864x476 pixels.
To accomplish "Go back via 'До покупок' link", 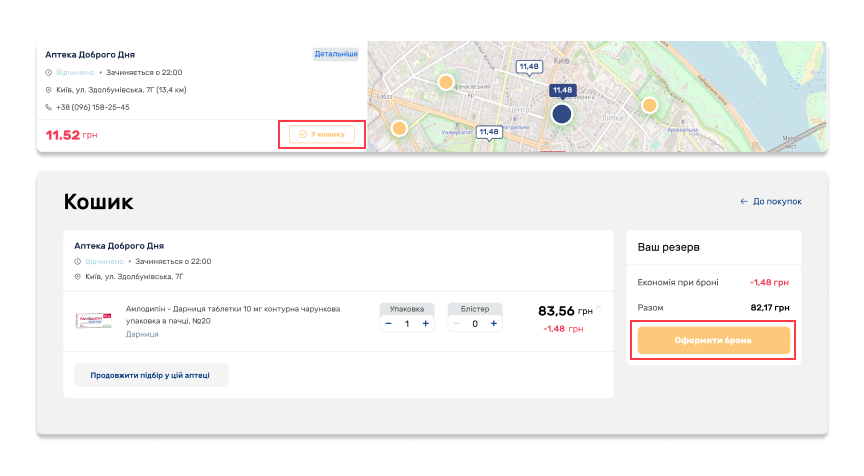I will [771, 202].
